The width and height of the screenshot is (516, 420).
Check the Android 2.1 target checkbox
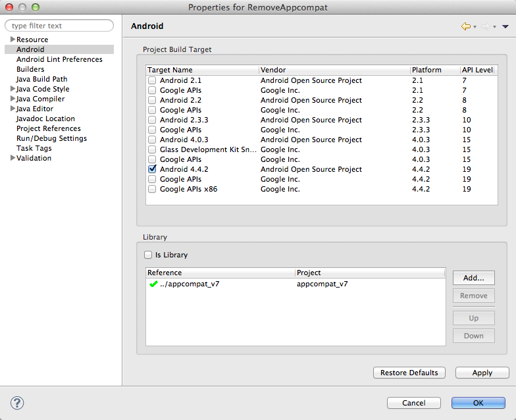(152, 80)
